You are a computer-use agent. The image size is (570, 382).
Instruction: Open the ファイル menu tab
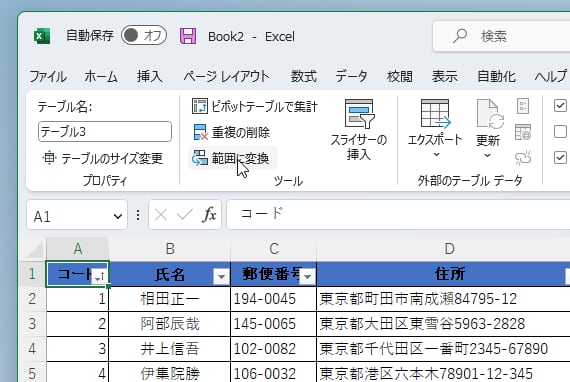point(48,77)
